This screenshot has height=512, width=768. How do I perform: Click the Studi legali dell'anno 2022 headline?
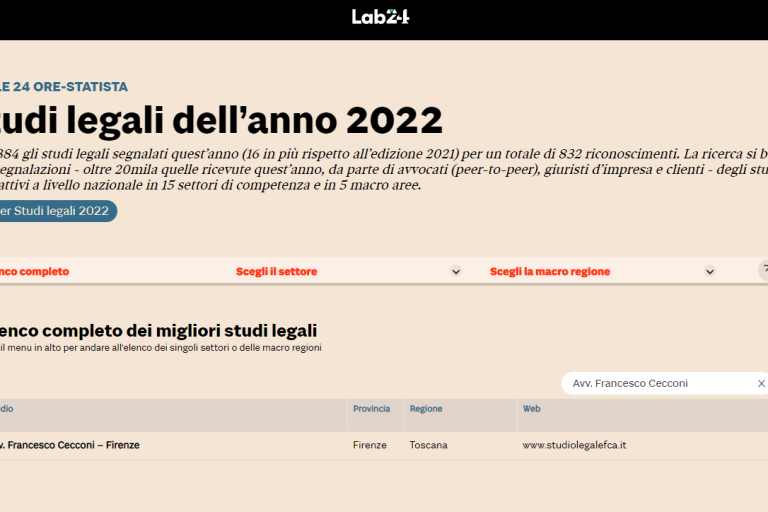point(220,121)
